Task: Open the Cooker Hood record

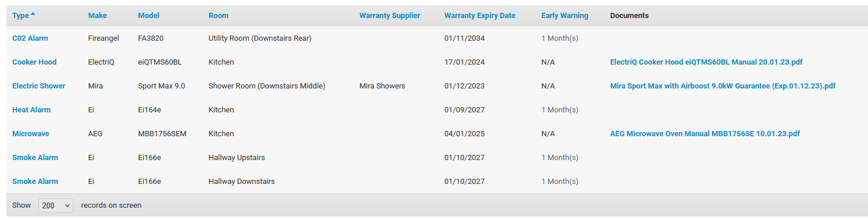Action: click(x=34, y=62)
